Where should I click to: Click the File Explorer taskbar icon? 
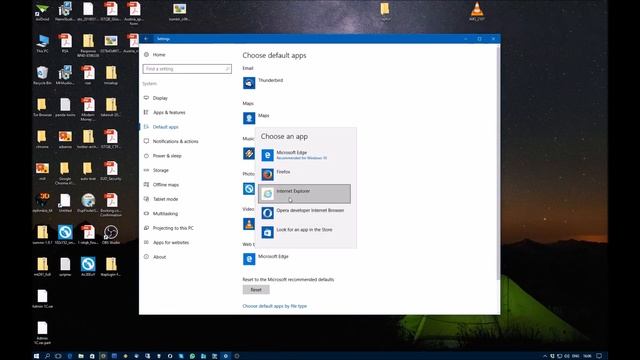point(81,356)
